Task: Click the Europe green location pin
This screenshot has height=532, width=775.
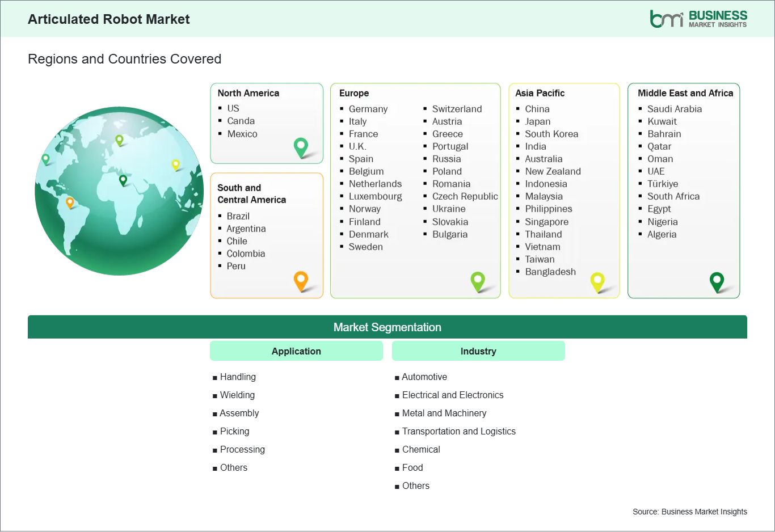Action: click(x=478, y=281)
